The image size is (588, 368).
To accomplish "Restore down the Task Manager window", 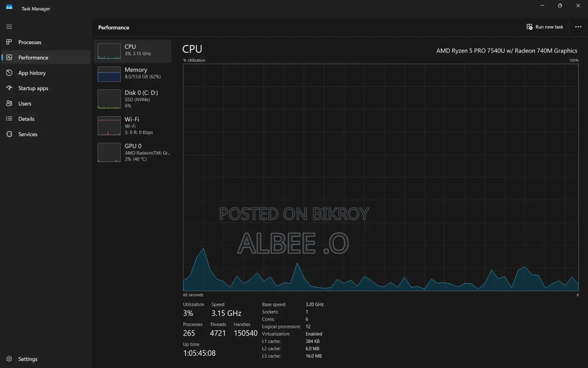I will coord(560,6).
